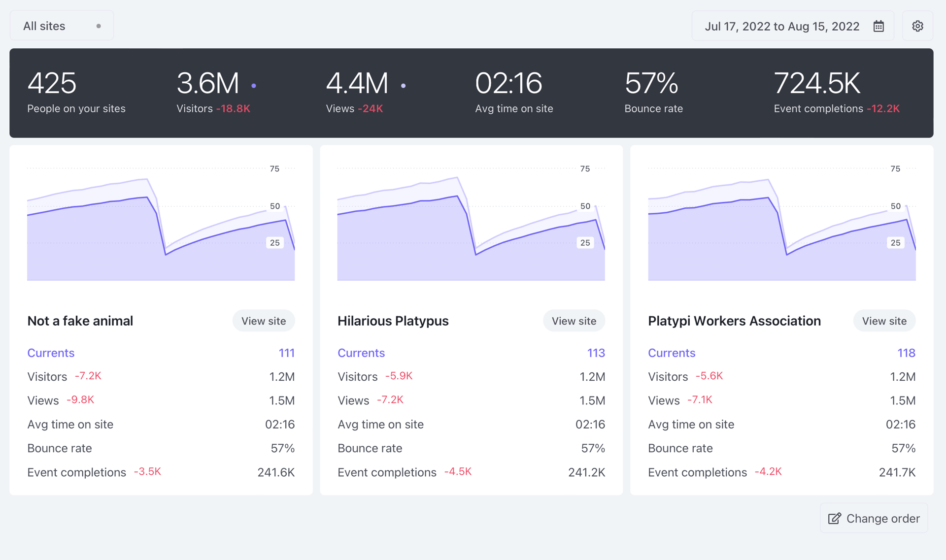Open Currents for Not a fake animal
946x560 pixels.
(x=51, y=353)
